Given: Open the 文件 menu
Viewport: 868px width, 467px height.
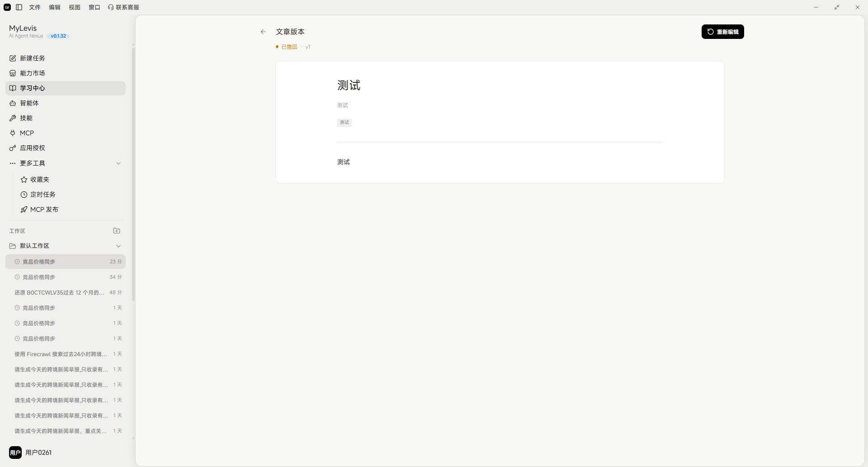Looking at the screenshot, I should [35, 7].
